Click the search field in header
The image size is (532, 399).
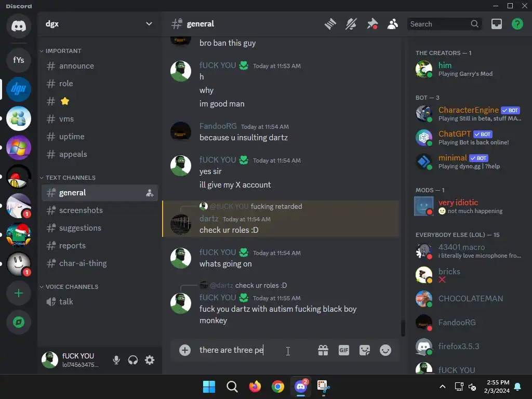444,24
